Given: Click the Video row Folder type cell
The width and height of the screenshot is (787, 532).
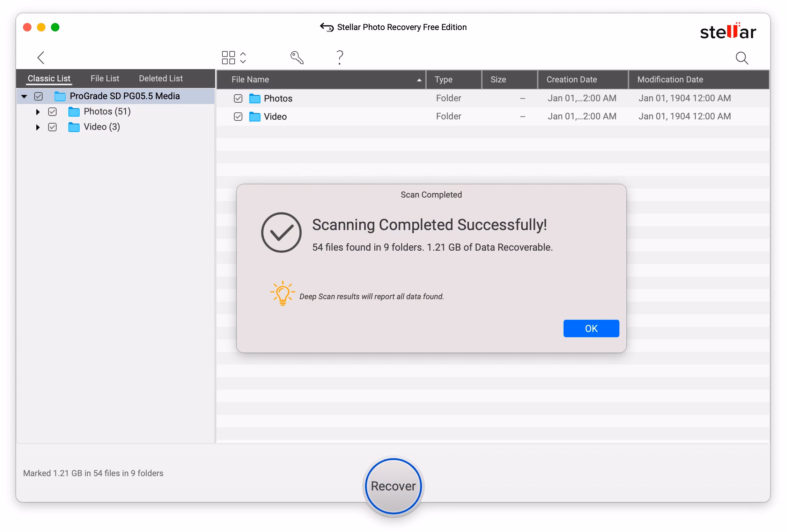Looking at the screenshot, I should [x=449, y=116].
